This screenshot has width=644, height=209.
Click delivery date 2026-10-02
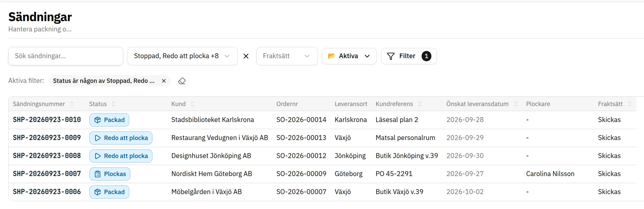tap(465, 192)
